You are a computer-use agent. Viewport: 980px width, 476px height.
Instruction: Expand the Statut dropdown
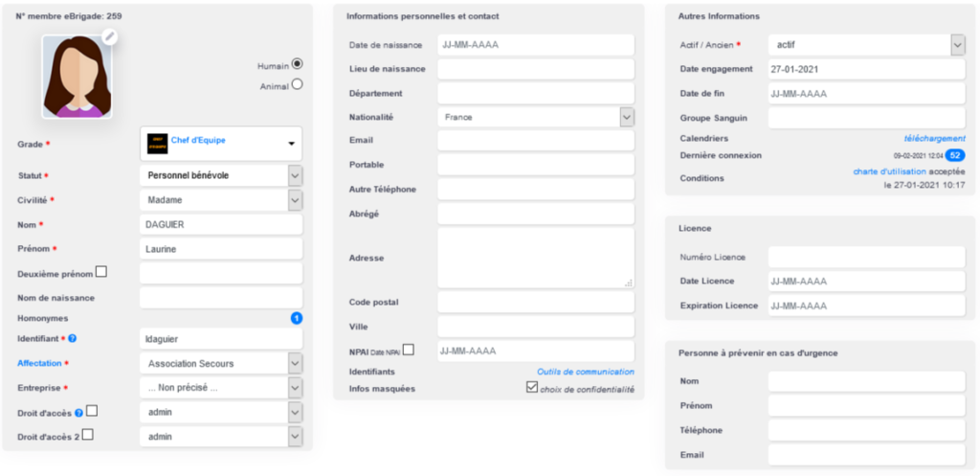coord(295,176)
